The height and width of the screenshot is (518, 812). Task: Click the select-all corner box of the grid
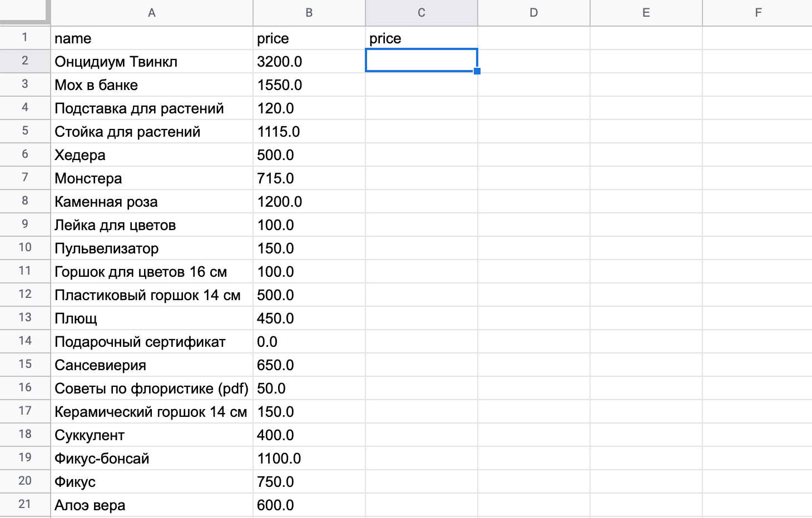click(x=25, y=12)
